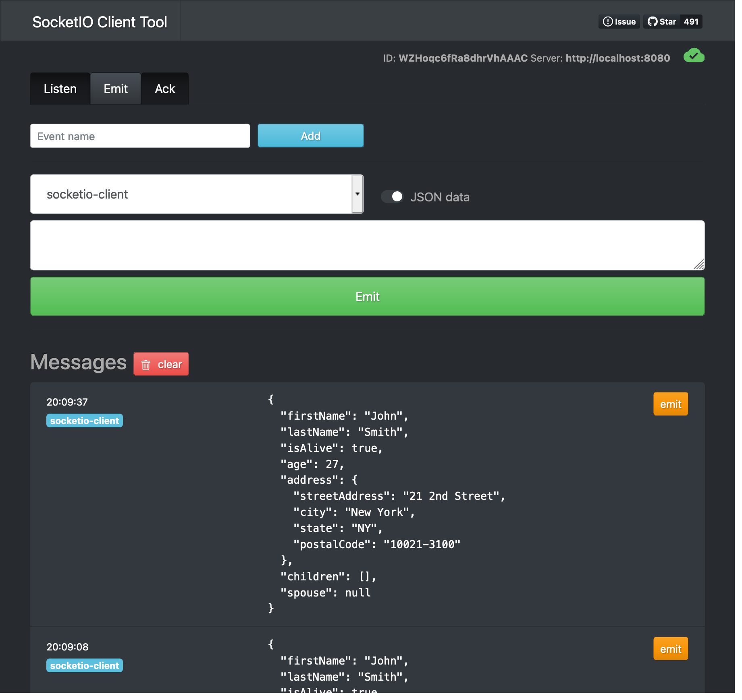Click the Messages heading
The width and height of the screenshot is (742, 700).
79,362
